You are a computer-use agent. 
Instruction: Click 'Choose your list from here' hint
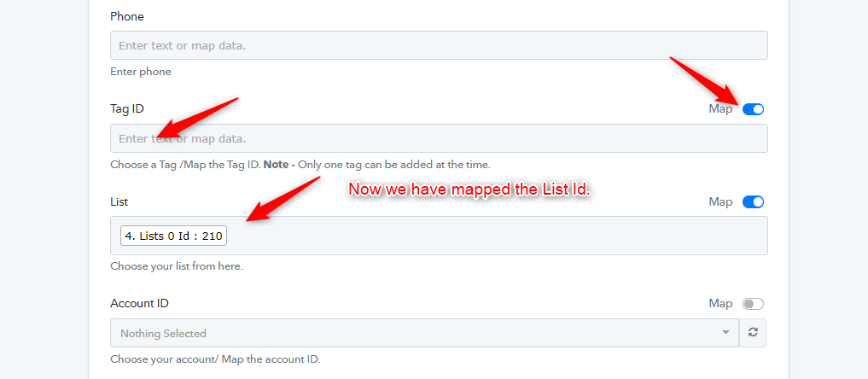click(177, 266)
